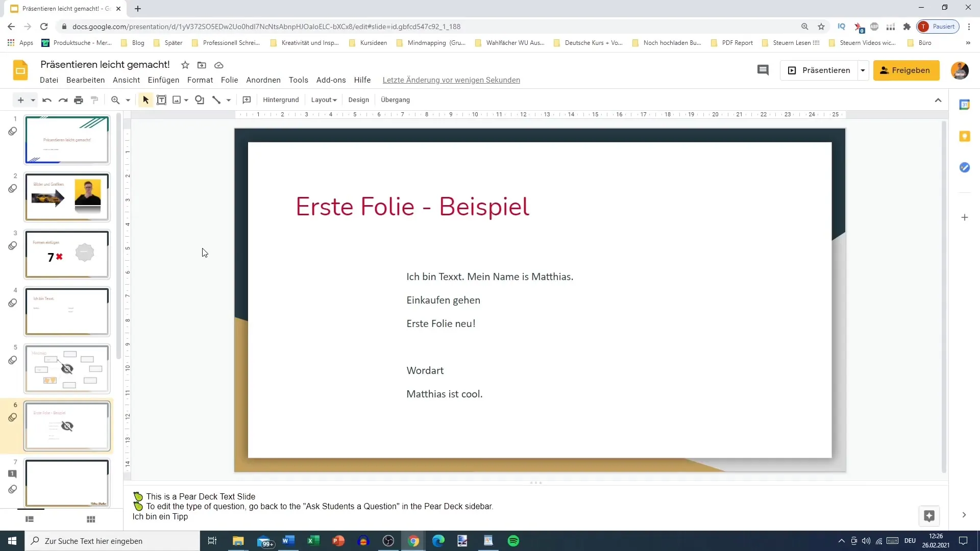Expand the Einfügen menu
The image size is (980, 551).
[x=163, y=80]
